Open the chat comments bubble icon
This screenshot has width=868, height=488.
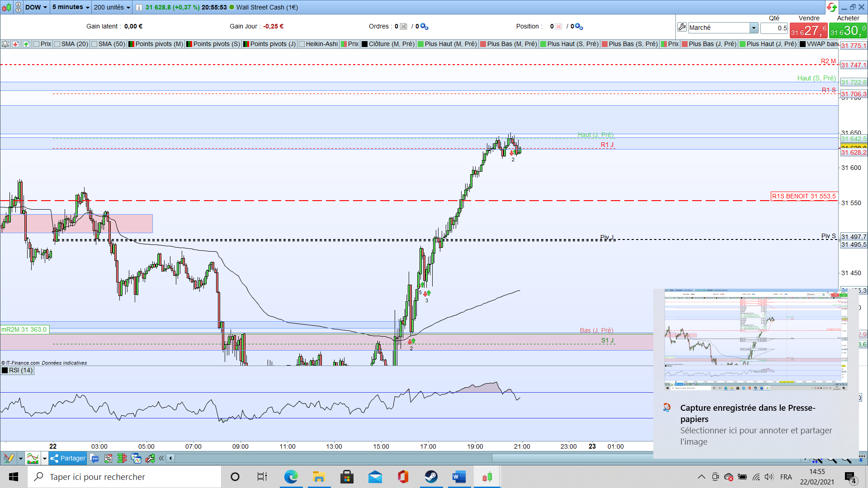[x=94, y=458]
